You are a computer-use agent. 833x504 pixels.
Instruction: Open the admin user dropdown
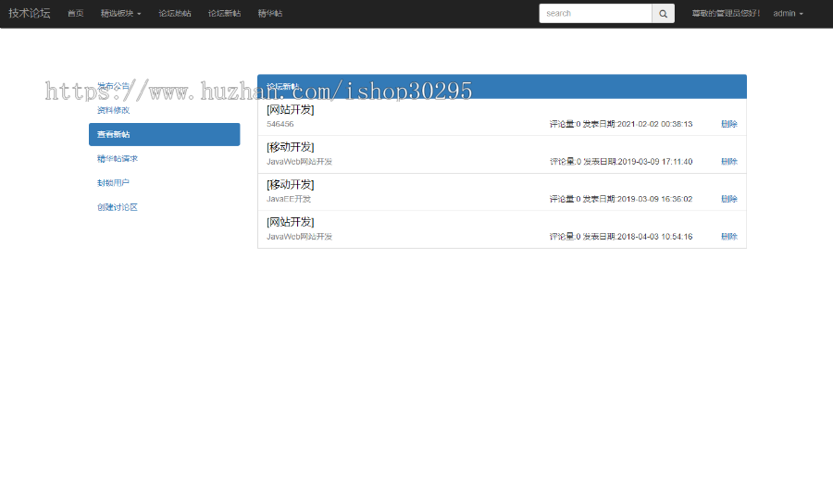coord(788,14)
